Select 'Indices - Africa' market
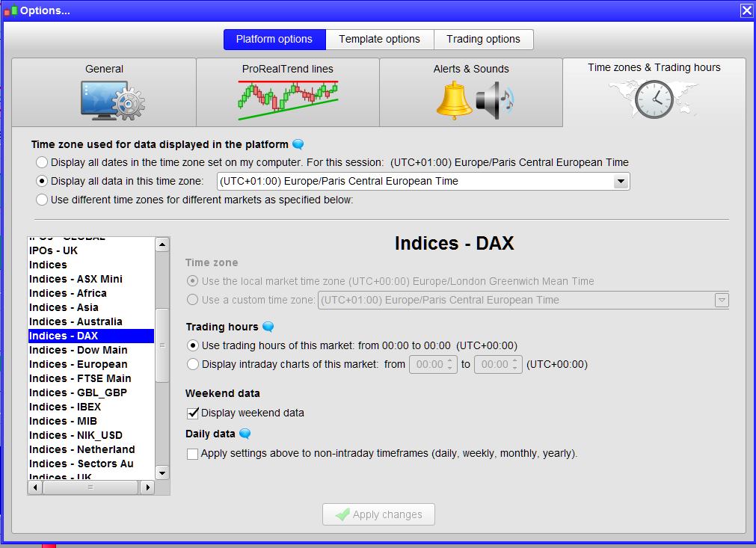Viewport: 756px width, 548px height. coord(91,294)
